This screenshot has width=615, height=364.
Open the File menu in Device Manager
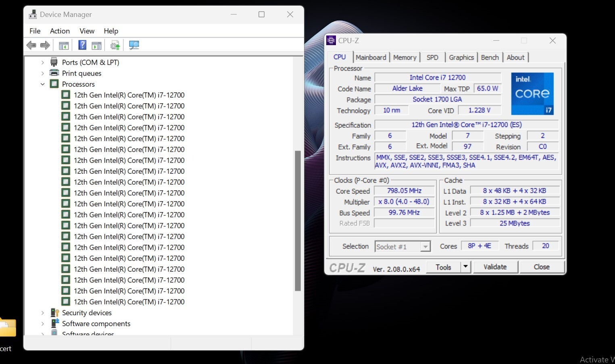pos(35,31)
